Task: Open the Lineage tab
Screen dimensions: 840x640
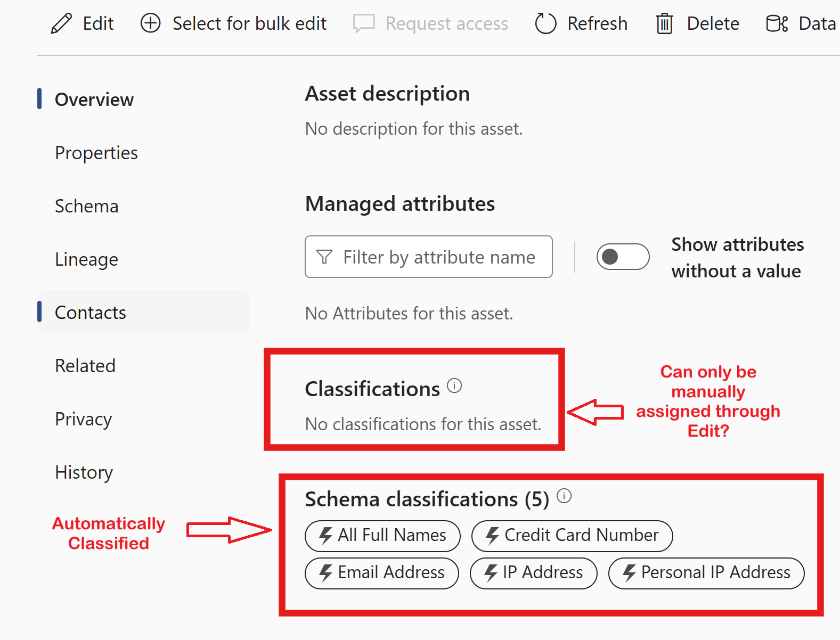Action: (86, 259)
